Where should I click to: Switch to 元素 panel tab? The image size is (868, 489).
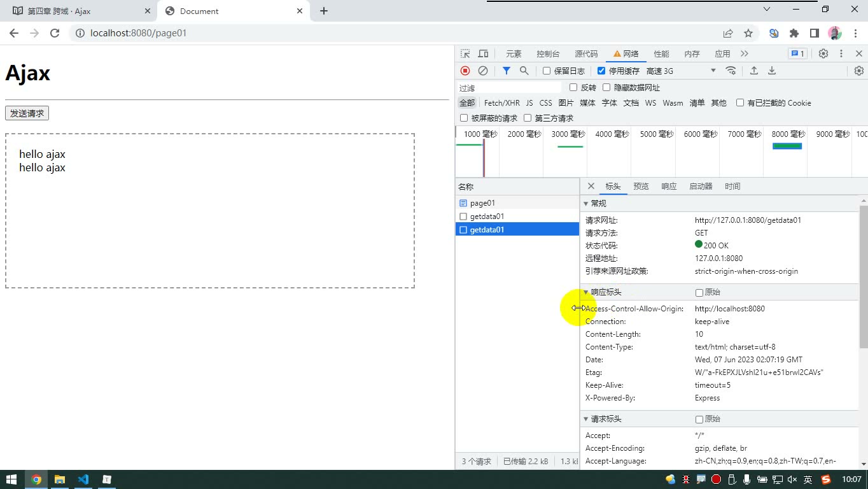tap(514, 54)
